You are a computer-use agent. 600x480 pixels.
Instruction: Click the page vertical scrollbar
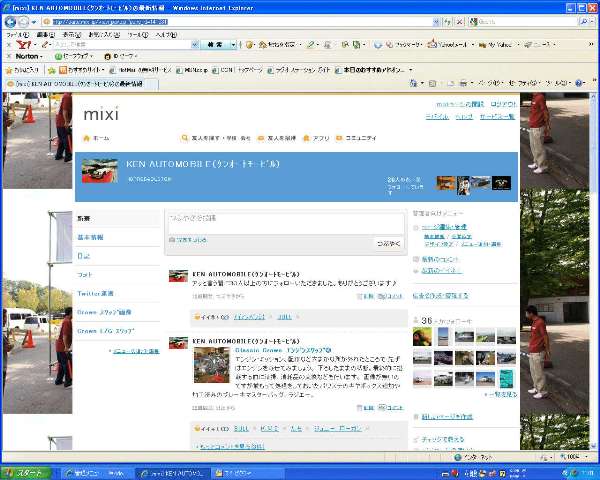593,270
